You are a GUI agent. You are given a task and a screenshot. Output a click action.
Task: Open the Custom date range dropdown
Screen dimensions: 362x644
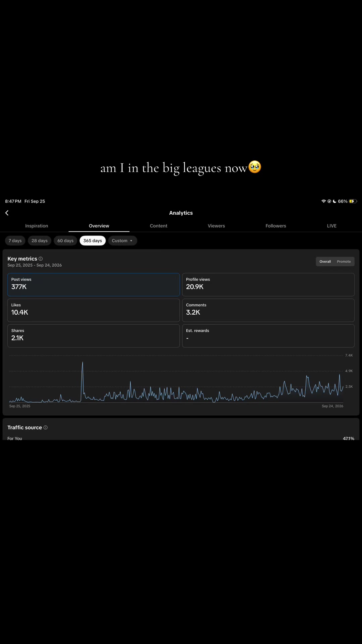point(122,240)
